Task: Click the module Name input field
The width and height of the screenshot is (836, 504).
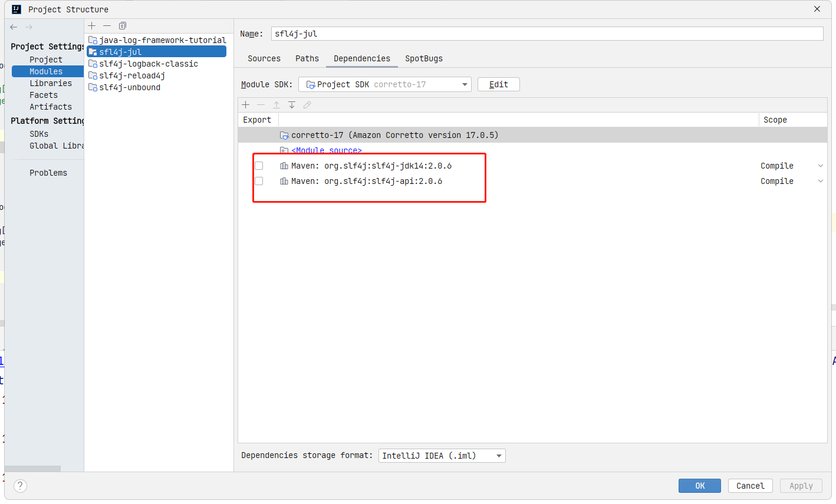Action: [x=547, y=34]
